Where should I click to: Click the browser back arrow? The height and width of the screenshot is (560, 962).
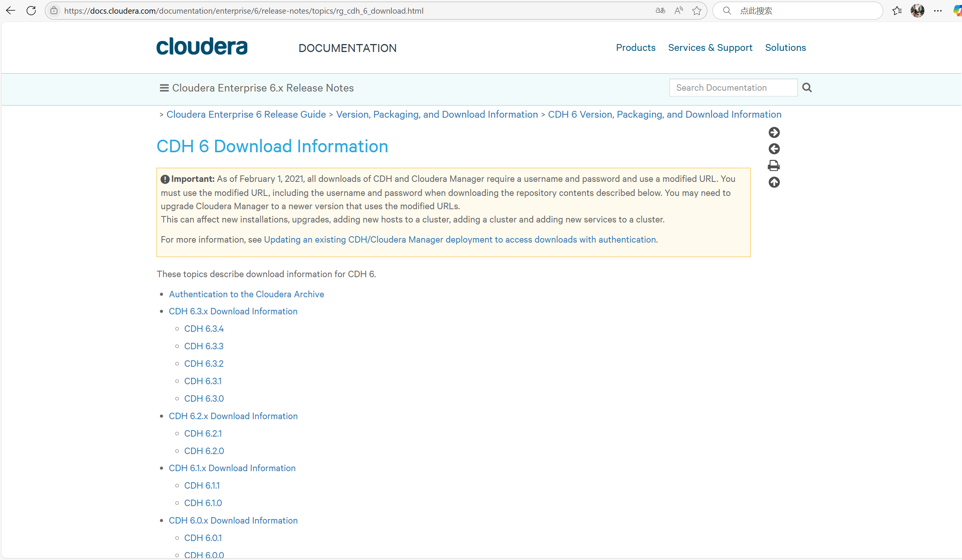[x=11, y=11]
